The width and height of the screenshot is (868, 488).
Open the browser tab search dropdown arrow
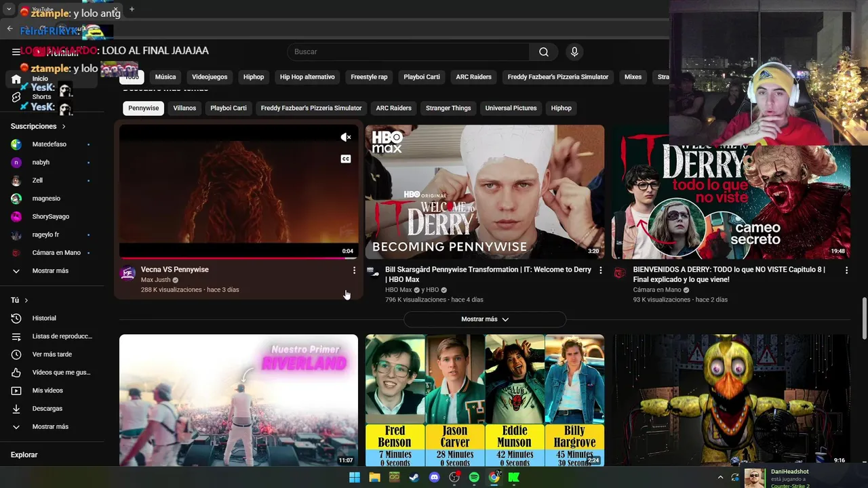[x=9, y=9]
